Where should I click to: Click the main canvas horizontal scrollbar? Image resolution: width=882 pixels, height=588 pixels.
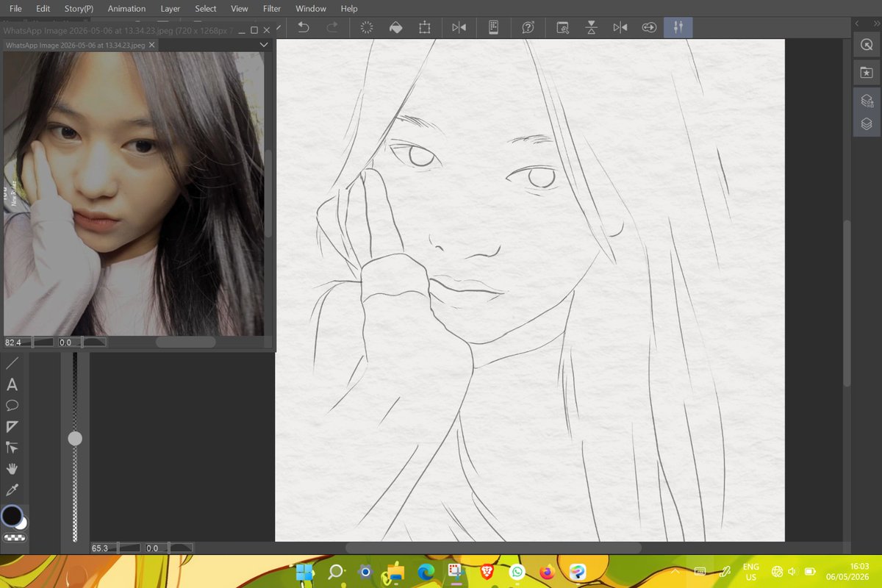click(493, 548)
